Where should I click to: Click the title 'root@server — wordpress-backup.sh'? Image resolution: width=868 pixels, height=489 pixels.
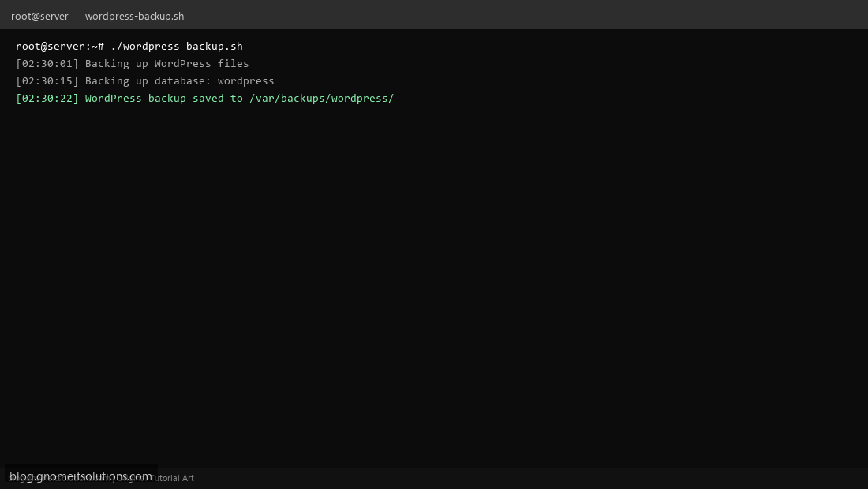coord(97,16)
